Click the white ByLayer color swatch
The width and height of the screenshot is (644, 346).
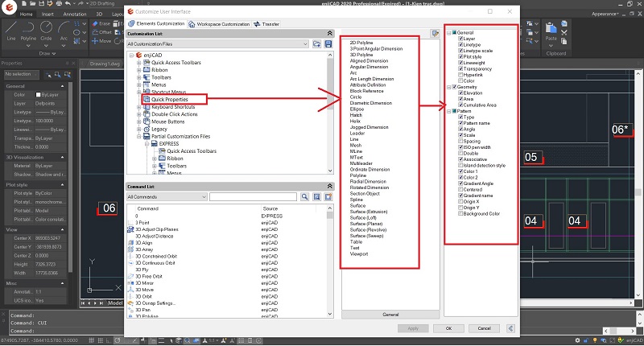pos(38,95)
